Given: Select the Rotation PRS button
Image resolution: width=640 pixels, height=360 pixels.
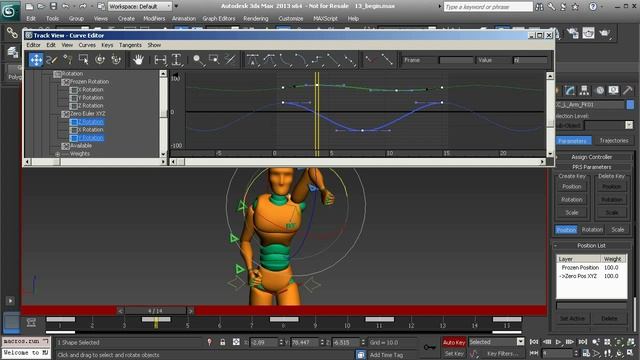Looking at the screenshot, I should point(592,229).
